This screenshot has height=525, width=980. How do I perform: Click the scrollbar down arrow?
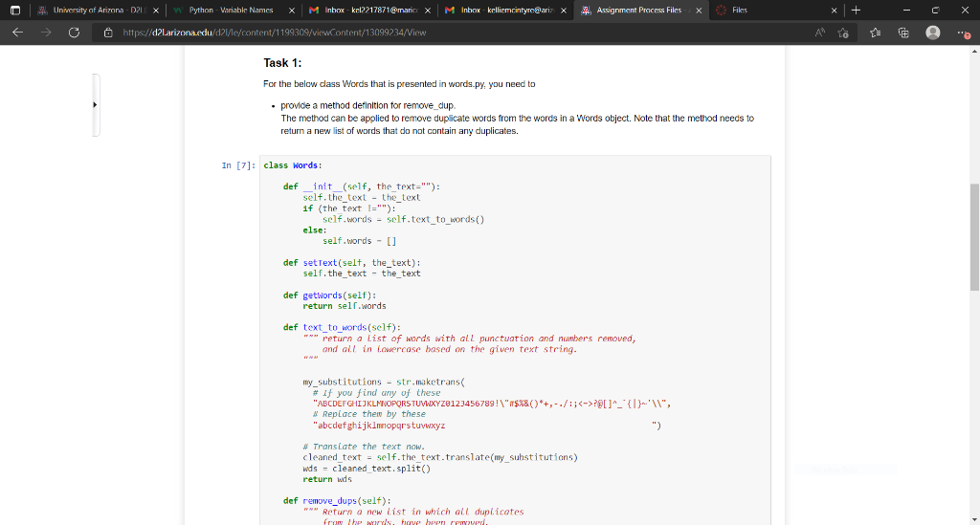pos(974,519)
